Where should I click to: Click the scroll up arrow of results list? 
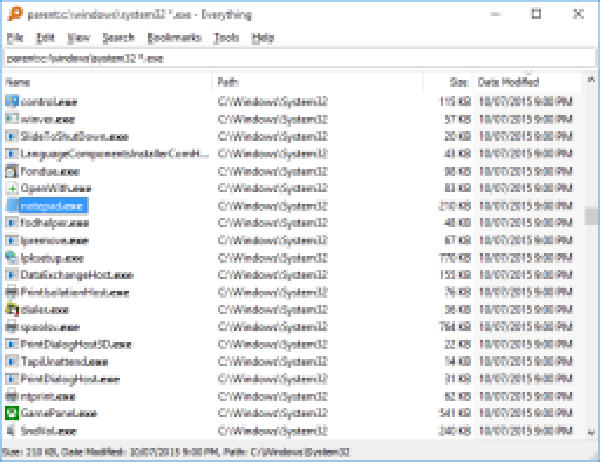click(591, 79)
